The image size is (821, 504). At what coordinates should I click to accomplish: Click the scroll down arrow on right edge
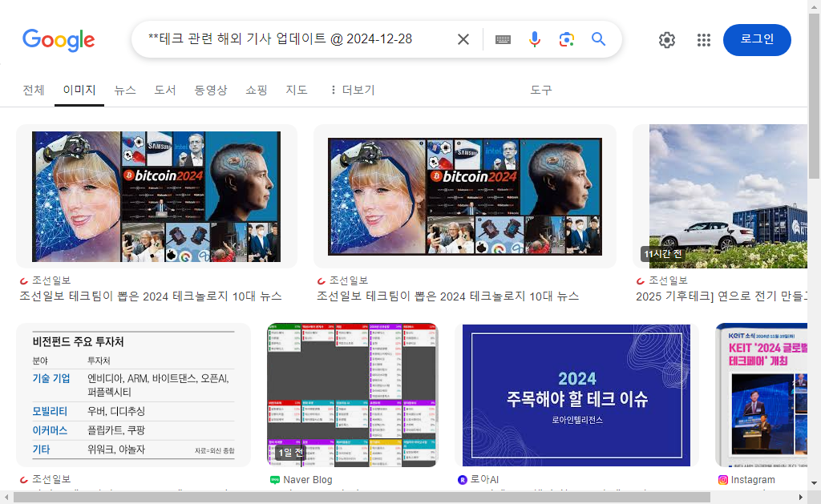pos(815,483)
